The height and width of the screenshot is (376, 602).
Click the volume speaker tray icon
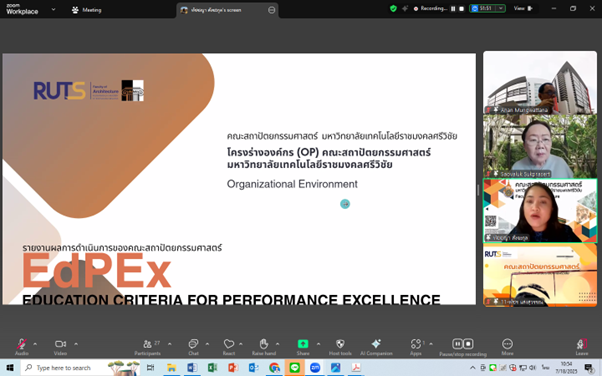533,368
